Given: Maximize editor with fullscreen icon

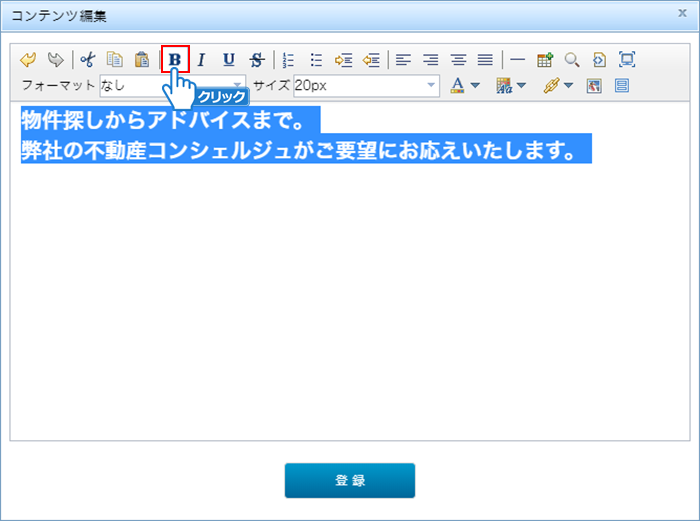Looking at the screenshot, I should point(627,60).
